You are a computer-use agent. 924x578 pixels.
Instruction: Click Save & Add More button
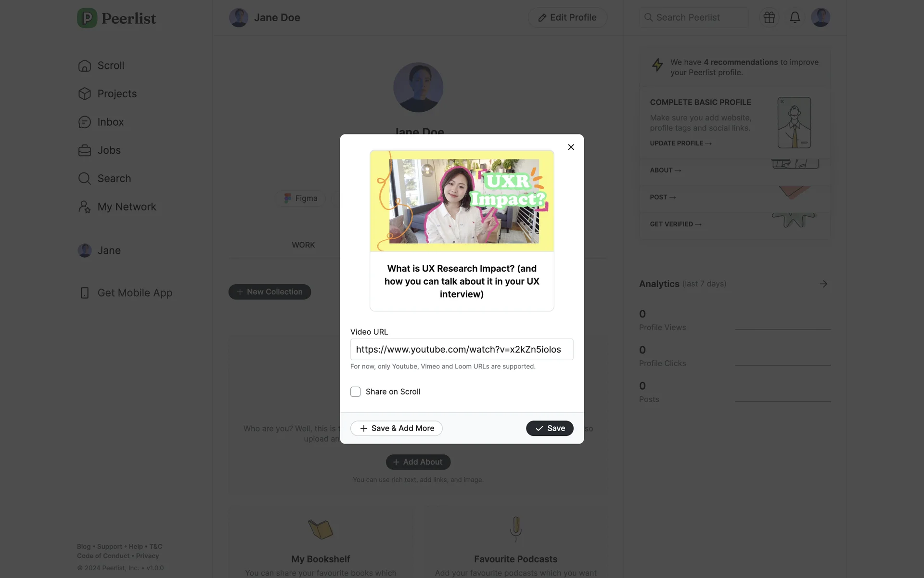pyautogui.click(x=397, y=428)
